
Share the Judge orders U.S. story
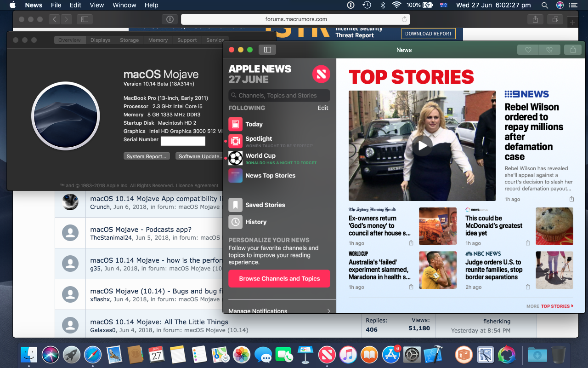coord(528,287)
